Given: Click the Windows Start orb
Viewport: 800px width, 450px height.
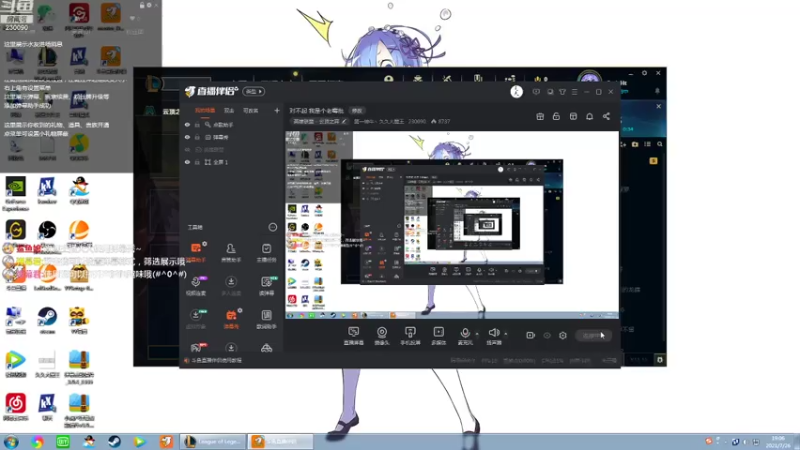Looking at the screenshot, I should point(11,441).
